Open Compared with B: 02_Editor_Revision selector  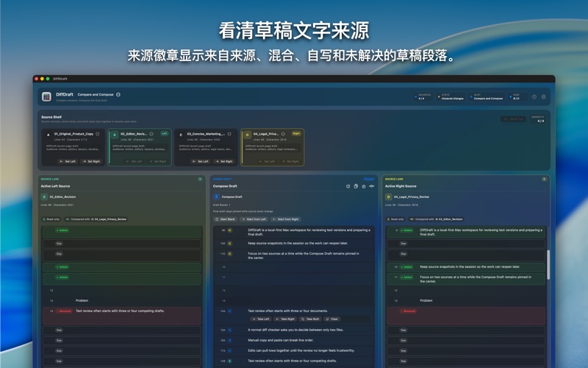coord(437,219)
